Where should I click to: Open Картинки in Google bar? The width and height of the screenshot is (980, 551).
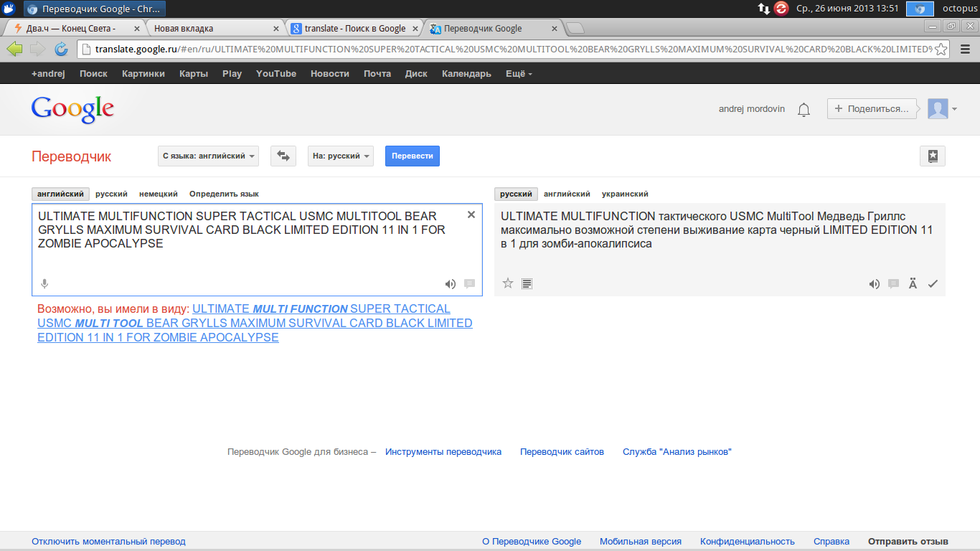(143, 74)
